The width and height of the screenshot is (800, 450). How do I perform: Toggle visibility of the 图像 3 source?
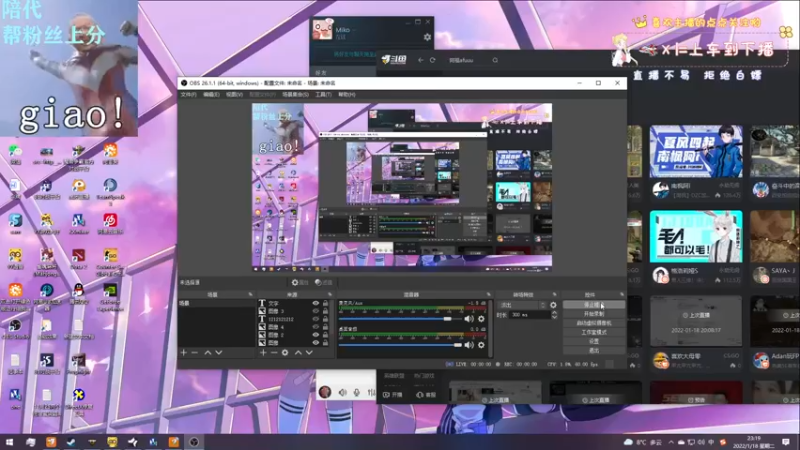[x=315, y=311]
